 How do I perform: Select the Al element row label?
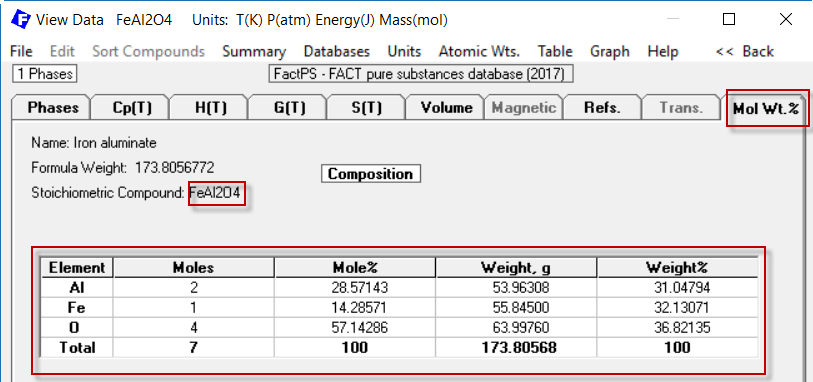point(77,288)
